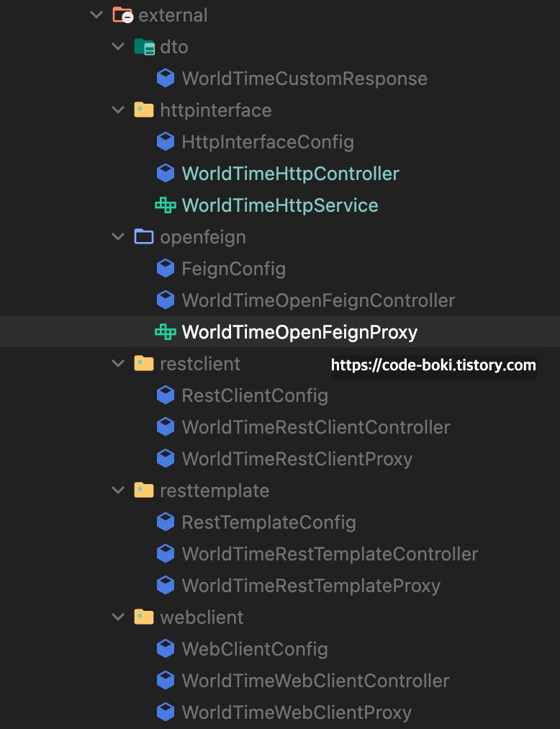Click WorldTimeCustomResponse class icon
560x729 pixels.
pyautogui.click(x=166, y=78)
